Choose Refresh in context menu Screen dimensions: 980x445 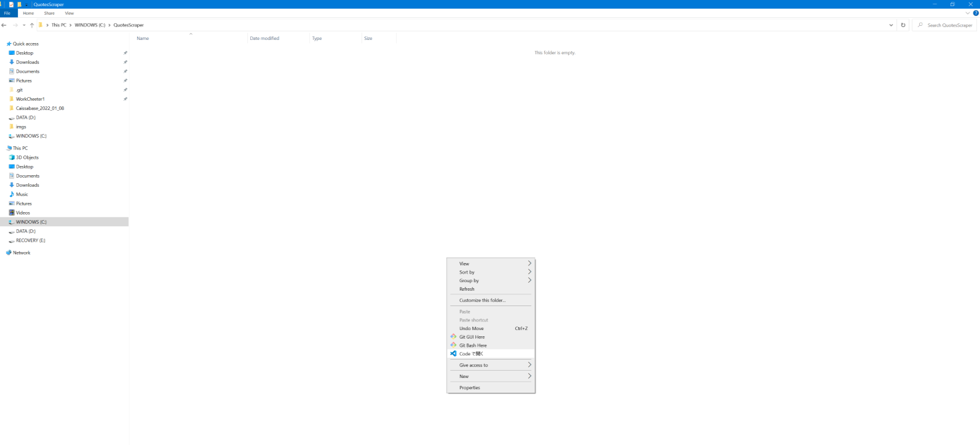[491, 289]
